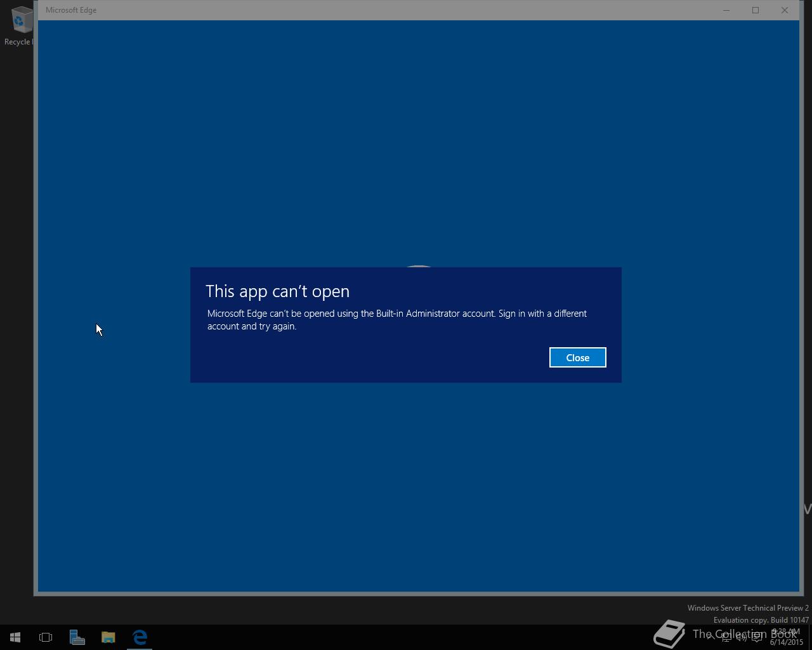This screenshot has width=812, height=650.
Task: Maximize the Microsoft Edge window
Action: (756, 10)
